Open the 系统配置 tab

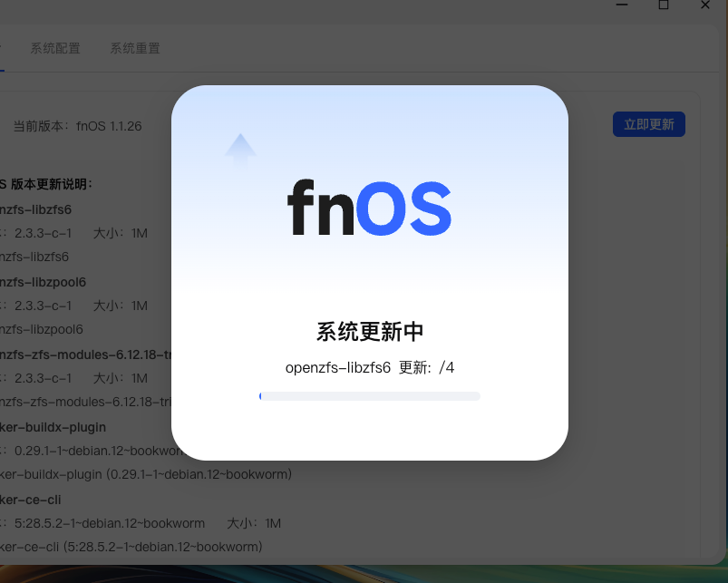coord(55,48)
